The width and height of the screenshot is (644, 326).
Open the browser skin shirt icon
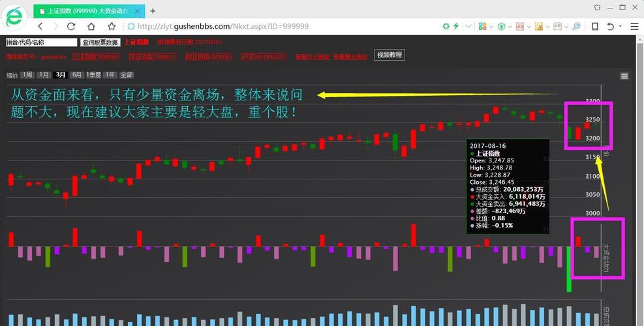(x=598, y=7)
